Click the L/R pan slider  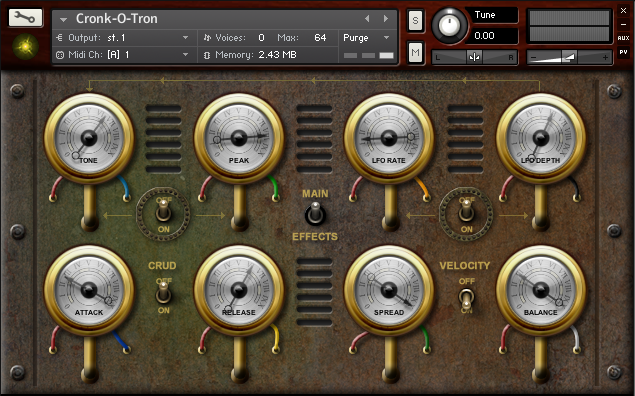474,57
